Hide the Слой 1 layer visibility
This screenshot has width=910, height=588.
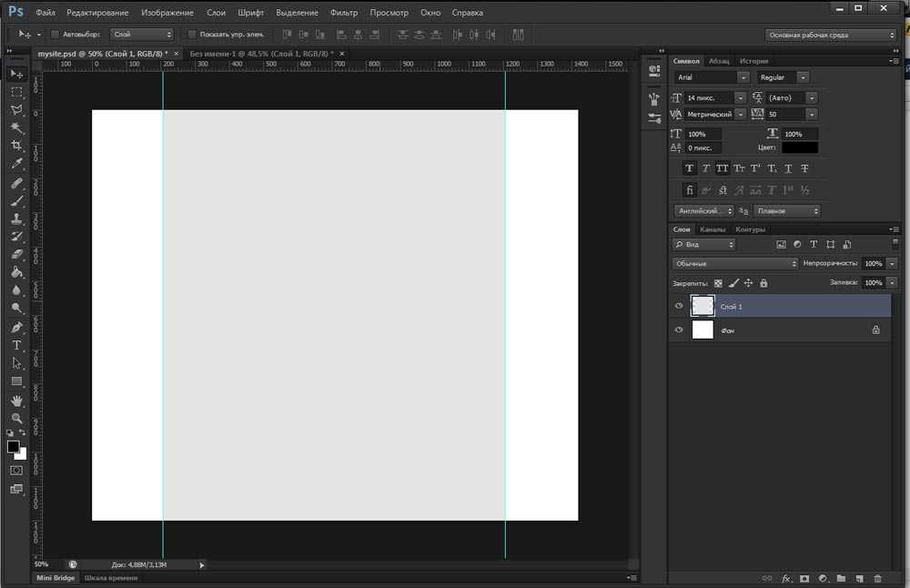pyautogui.click(x=679, y=307)
